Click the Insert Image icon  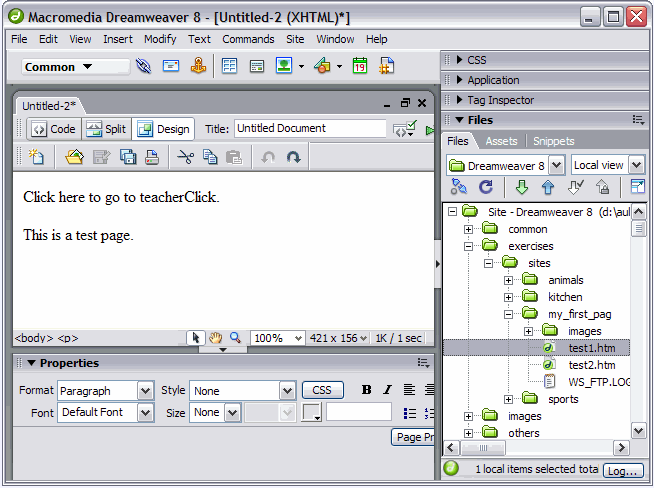coord(284,66)
